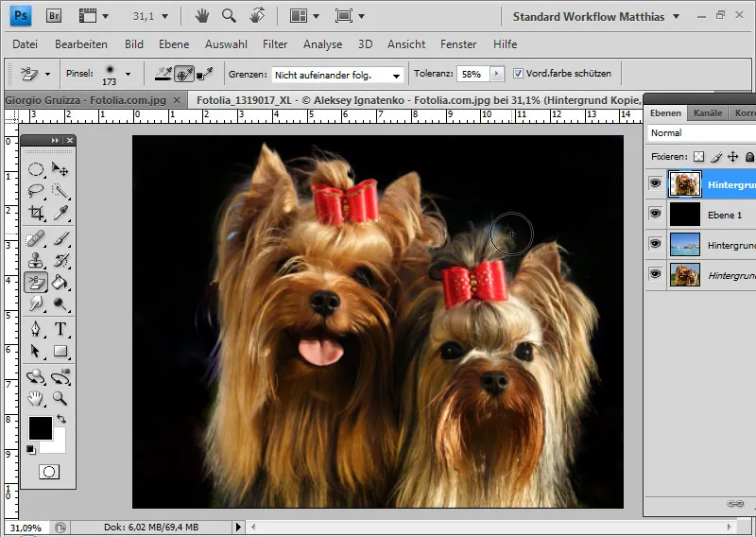
Task: Hide the Ebene 1 layer
Action: [x=655, y=215]
